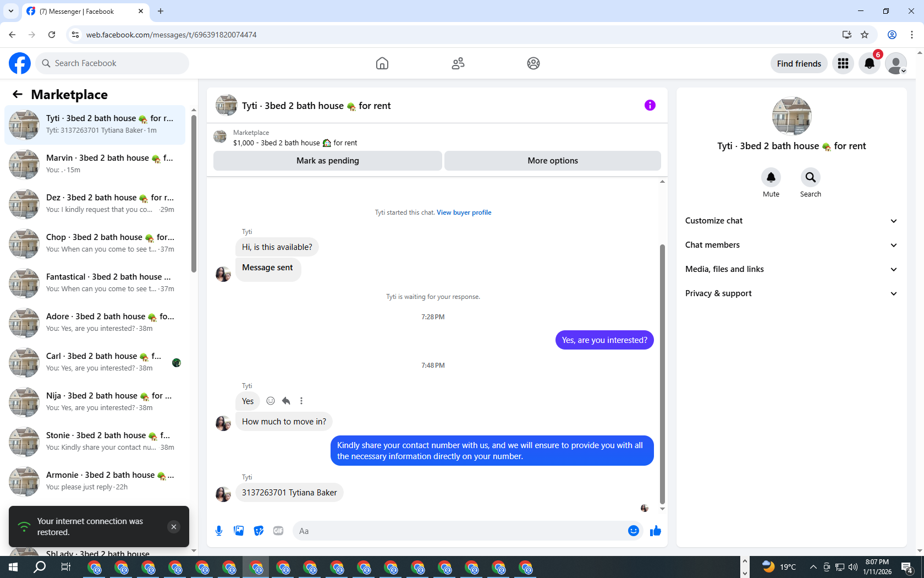This screenshot has height=578, width=924.
Task: Expand the Privacy & support section
Action: click(791, 293)
